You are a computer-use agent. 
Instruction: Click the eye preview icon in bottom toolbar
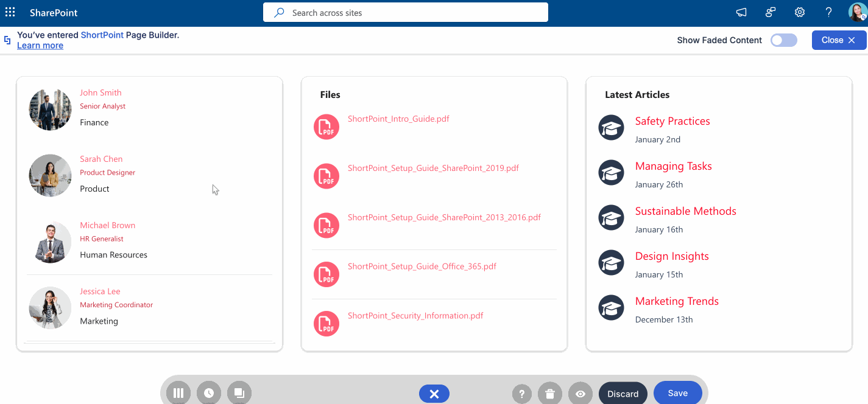580,394
